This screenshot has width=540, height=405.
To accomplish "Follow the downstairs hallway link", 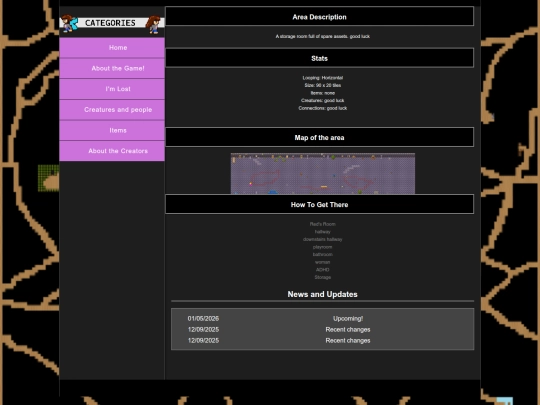I will [x=323, y=239].
